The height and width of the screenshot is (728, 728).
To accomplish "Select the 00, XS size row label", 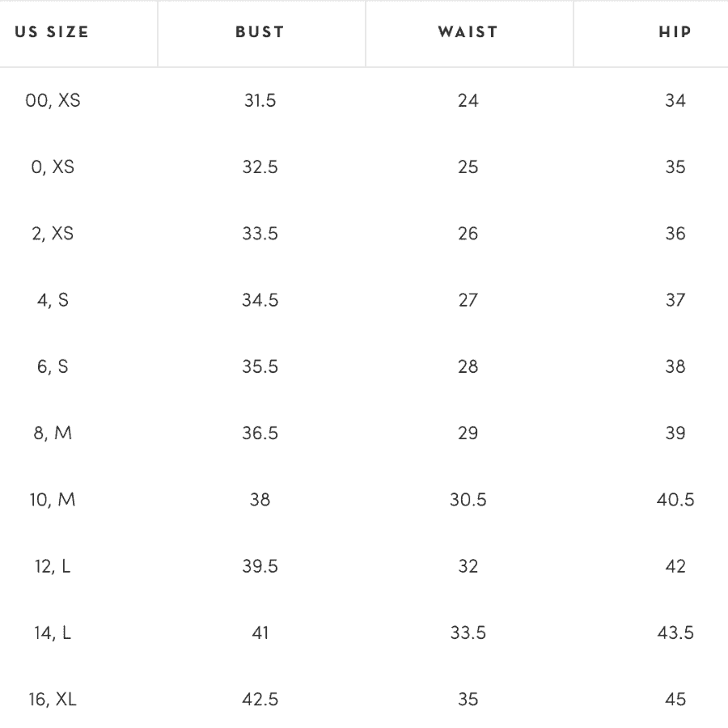I will click(x=53, y=100).
